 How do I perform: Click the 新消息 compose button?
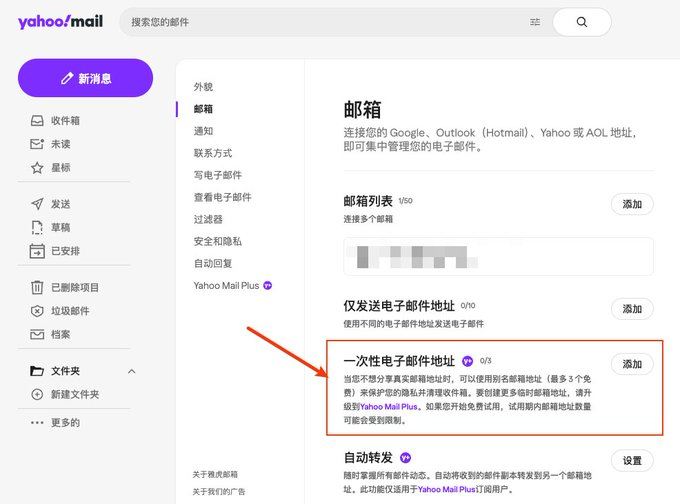[x=85, y=78]
